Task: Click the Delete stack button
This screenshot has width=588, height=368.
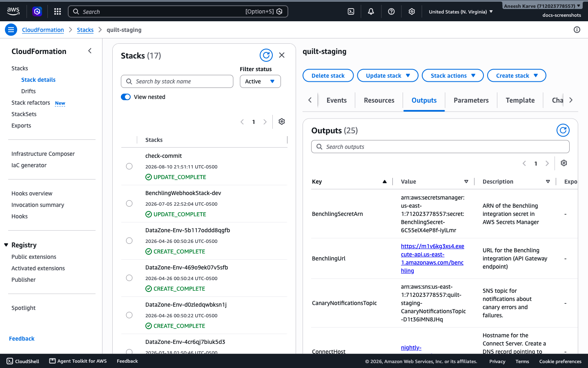Action: coord(328,76)
